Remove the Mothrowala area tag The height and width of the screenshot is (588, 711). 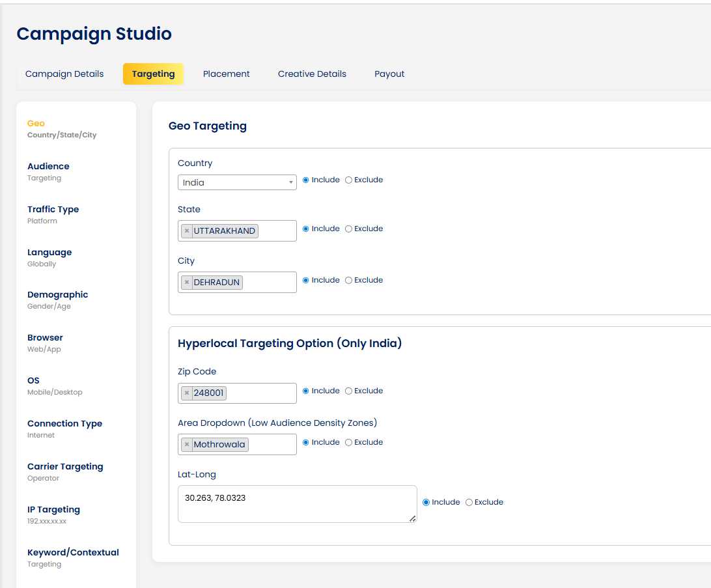[187, 444]
